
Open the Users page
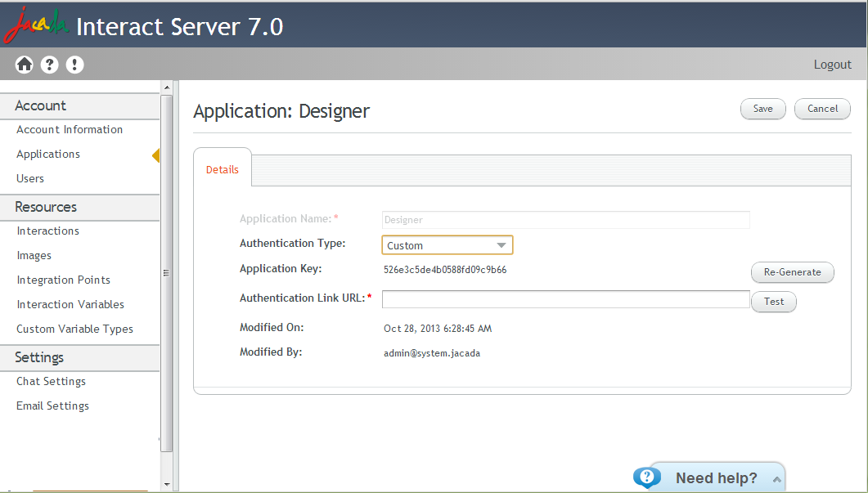(x=30, y=179)
